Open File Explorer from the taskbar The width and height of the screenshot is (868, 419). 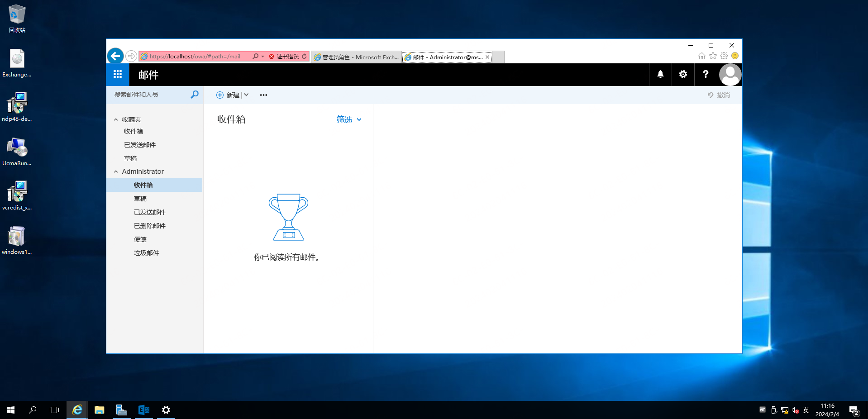click(99, 410)
